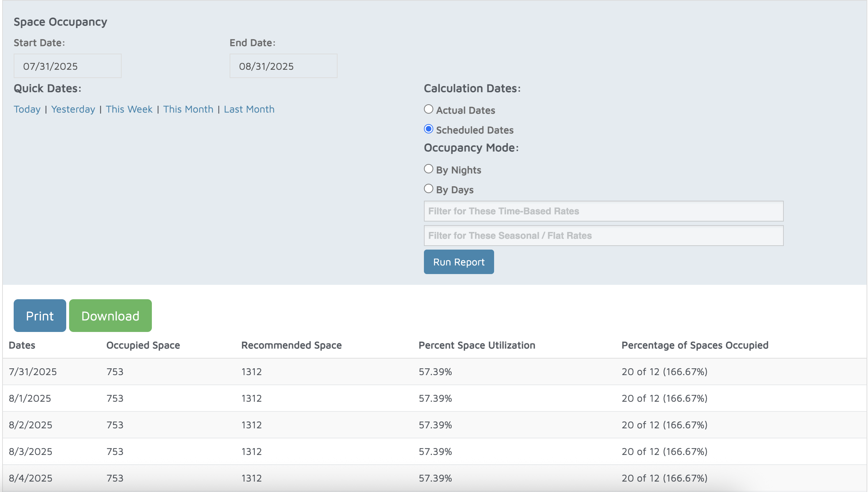
Task: Select the Actual Dates radio button
Action: coord(428,109)
